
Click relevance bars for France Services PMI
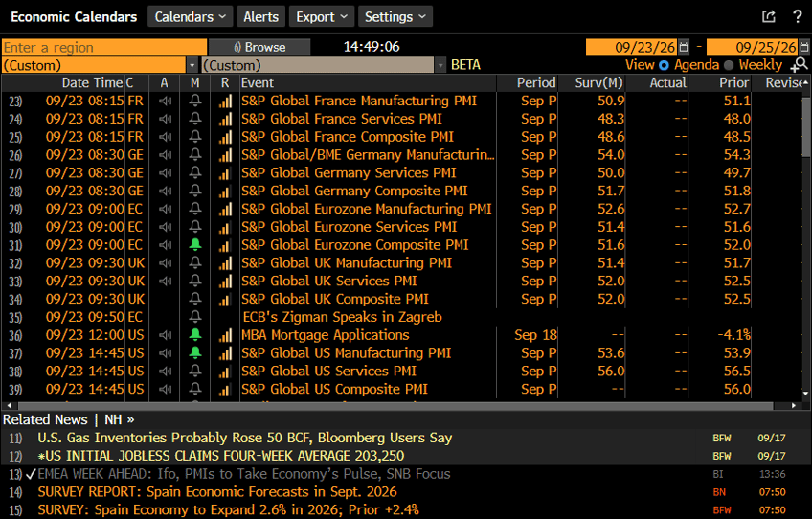[225, 119]
